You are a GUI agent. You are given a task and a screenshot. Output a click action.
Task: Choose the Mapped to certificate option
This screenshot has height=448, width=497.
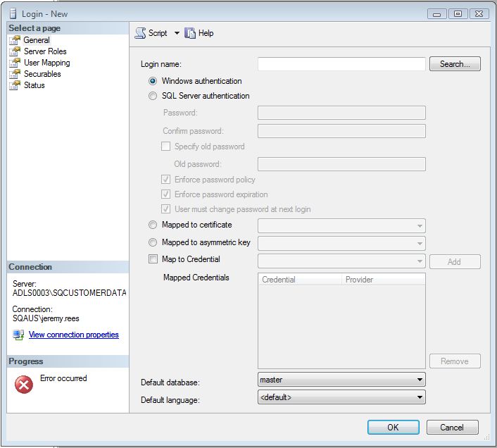(153, 225)
